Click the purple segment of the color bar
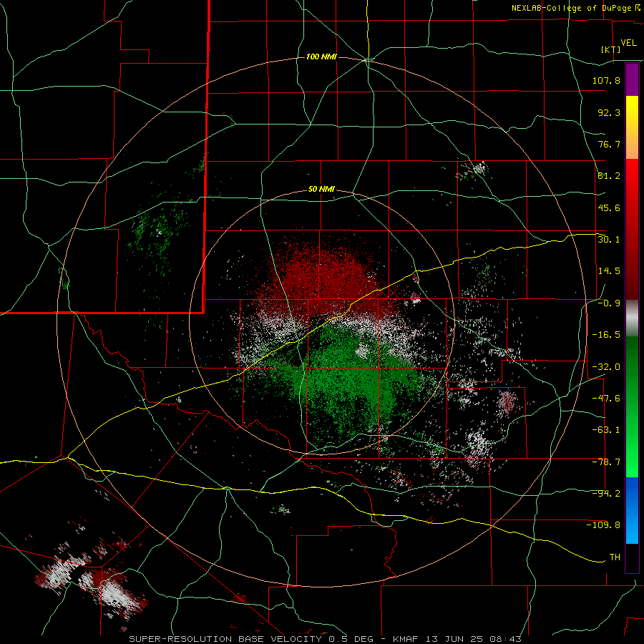644x644 pixels. click(x=632, y=79)
